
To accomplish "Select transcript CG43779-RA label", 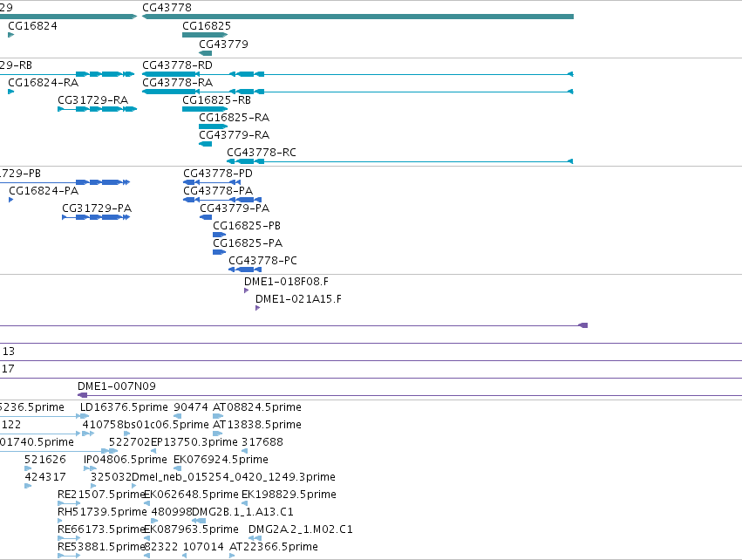I will pos(234,135).
